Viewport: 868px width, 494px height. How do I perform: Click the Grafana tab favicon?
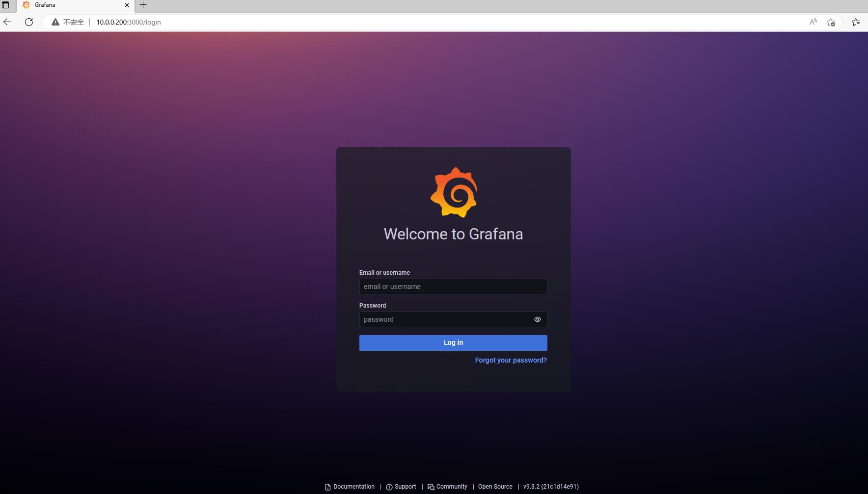coord(27,5)
